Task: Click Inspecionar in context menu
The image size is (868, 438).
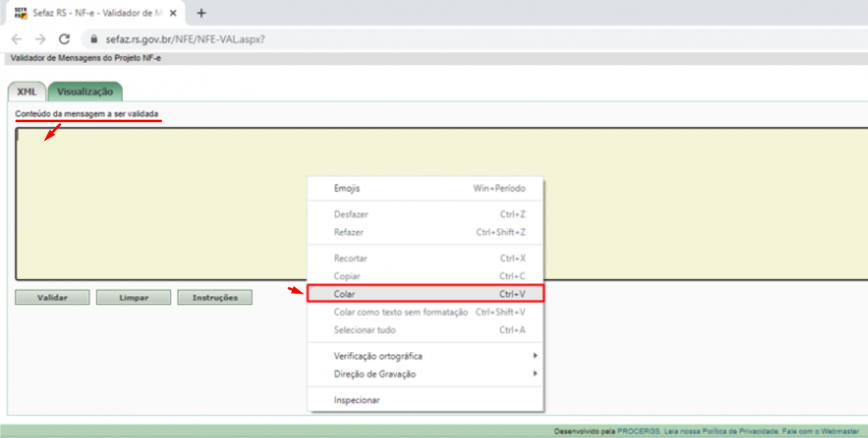Action: point(357,400)
